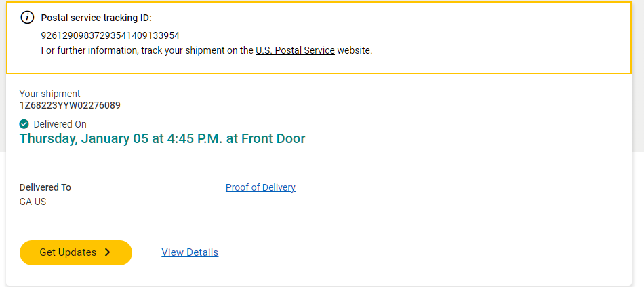The height and width of the screenshot is (287, 644).
Task: Click the postal tracking number 9261290983729354...
Action: pos(110,35)
